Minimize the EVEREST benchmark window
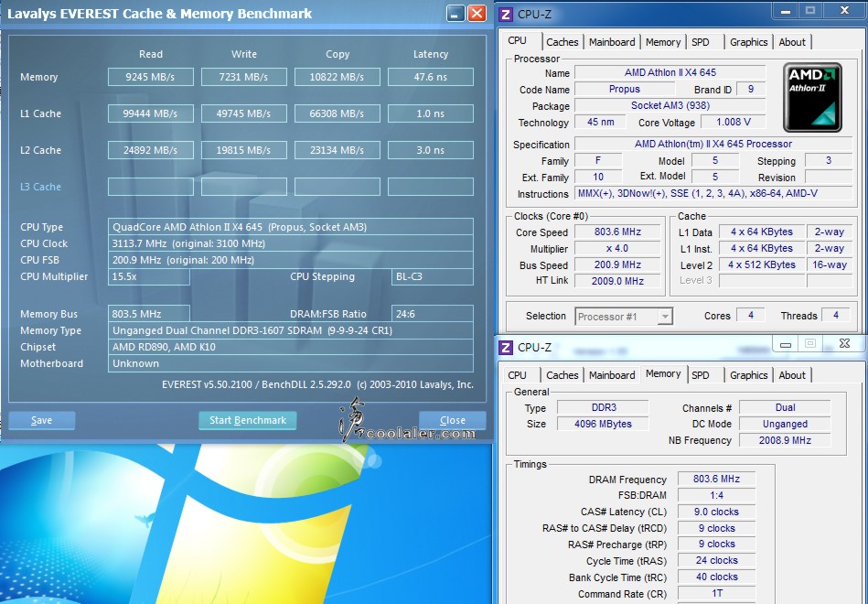The width and height of the screenshot is (868, 604). [455, 14]
